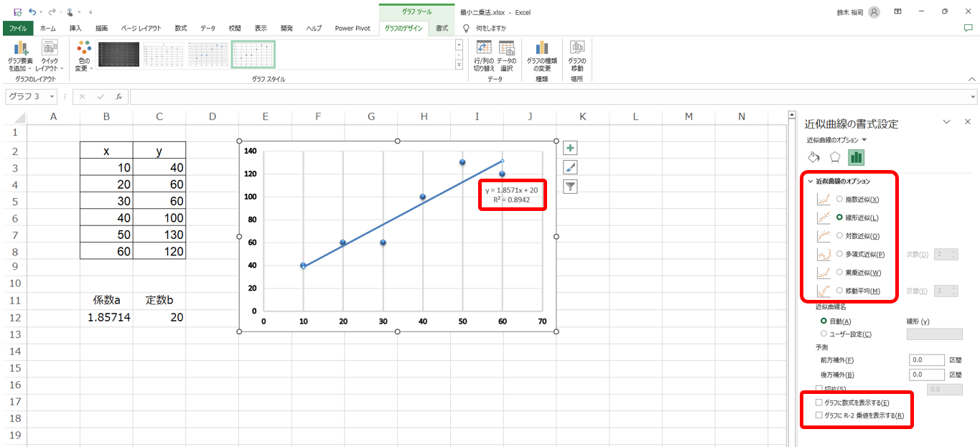This screenshot has width=980, height=447.
Task: Close the 近似曲線の書式設定 pane
Action: tap(967, 122)
